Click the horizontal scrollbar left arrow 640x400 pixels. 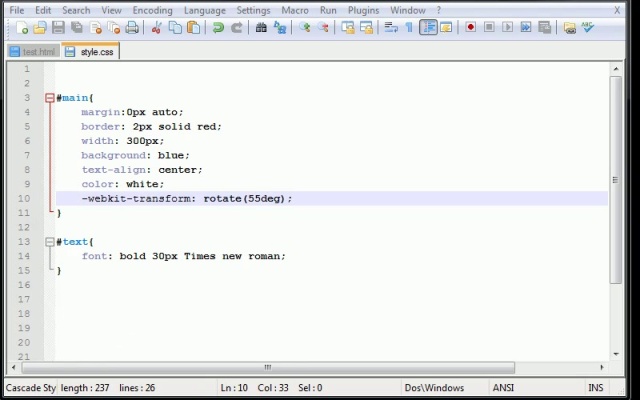click(13, 367)
